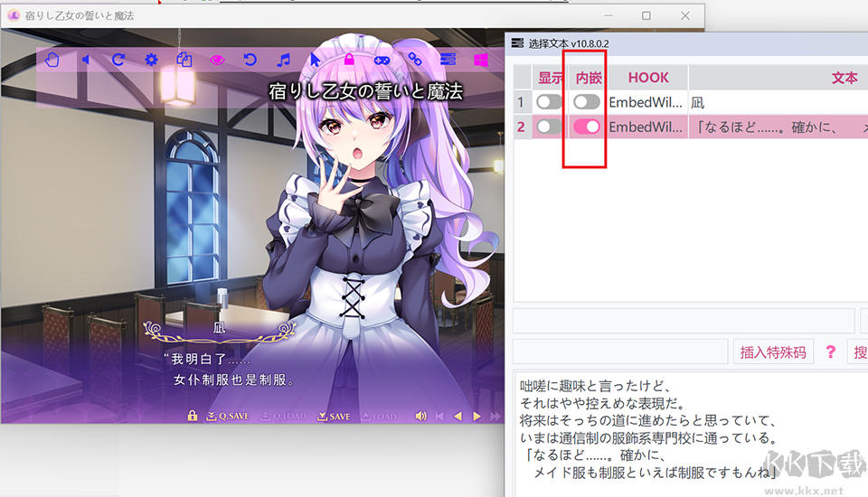This screenshot has width=868, height=497.
Task: Click the title 宿りし乙女の誓いと魔法 in translator overlay
Action: pyautogui.click(x=366, y=91)
